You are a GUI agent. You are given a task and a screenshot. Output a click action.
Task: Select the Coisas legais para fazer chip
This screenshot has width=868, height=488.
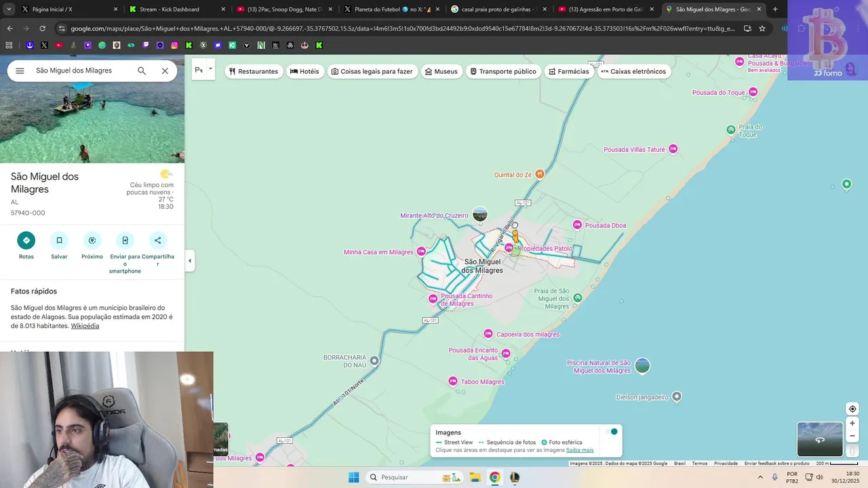(x=372, y=71)
